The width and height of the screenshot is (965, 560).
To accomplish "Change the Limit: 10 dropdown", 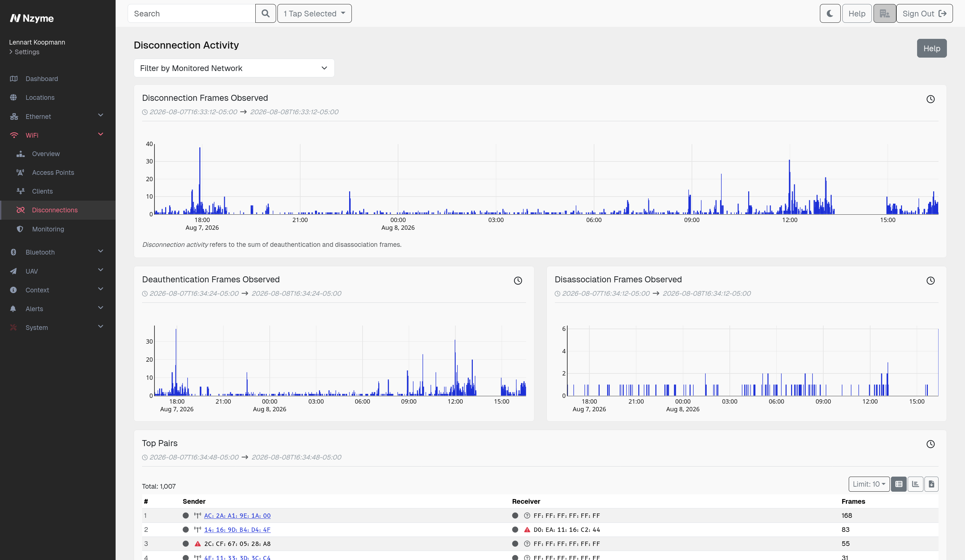I will [869, 484].
